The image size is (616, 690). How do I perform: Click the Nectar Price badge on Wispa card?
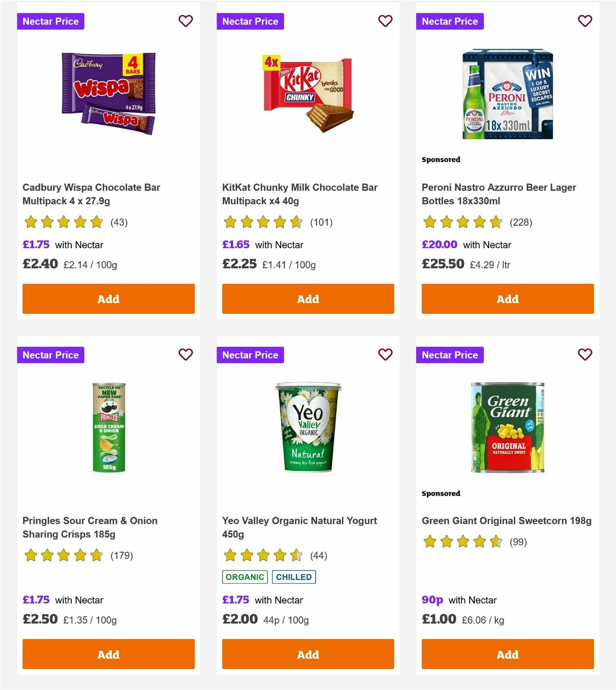click(x=50, y=21)
